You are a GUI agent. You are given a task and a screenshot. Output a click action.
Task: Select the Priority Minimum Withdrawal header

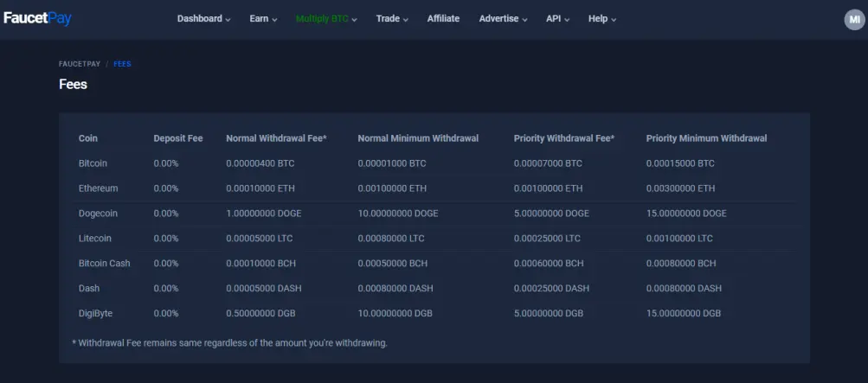point(706,138)
